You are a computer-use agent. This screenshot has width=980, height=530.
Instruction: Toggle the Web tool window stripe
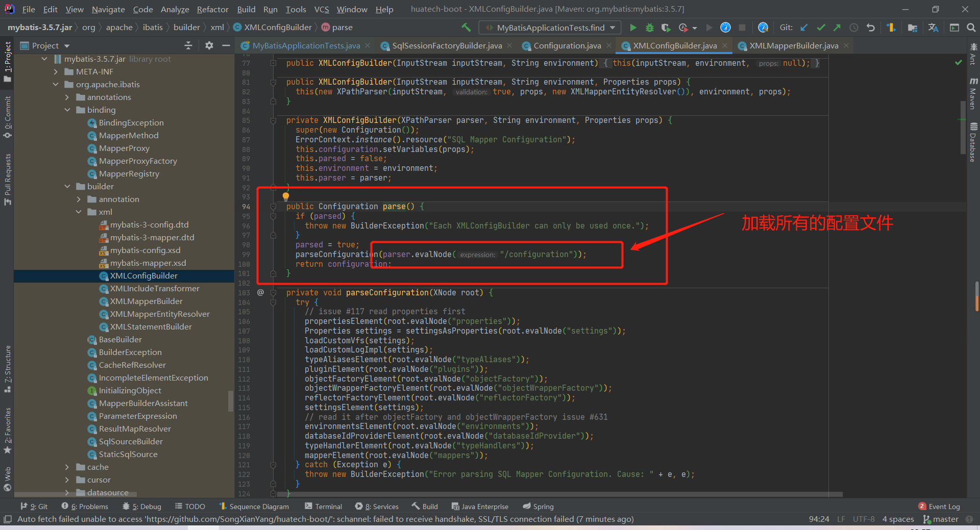7,478
